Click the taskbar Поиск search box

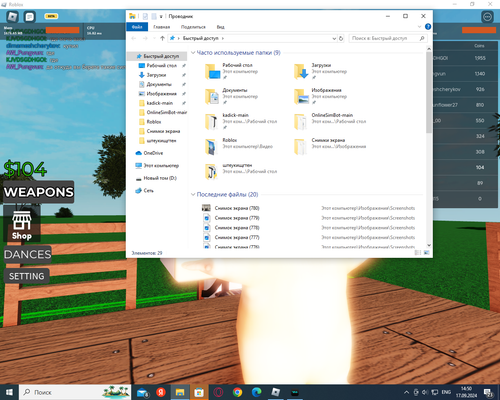point(75,392)
